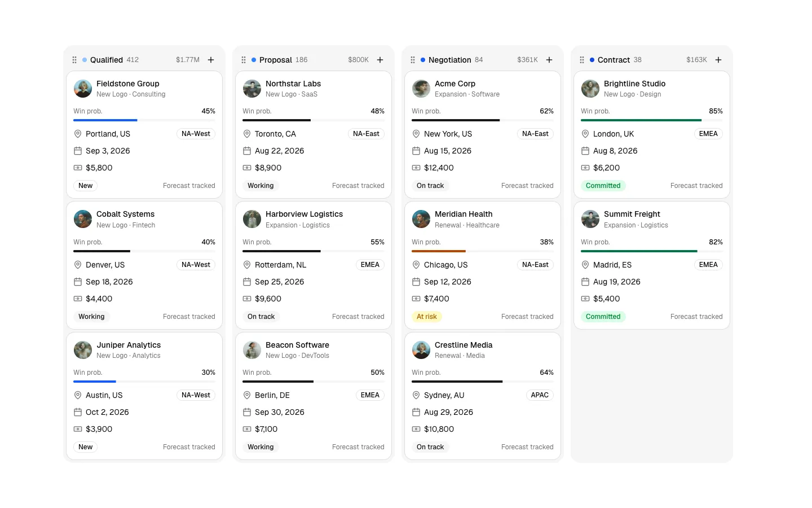This screenshot has width=812, height=508.
Task: Click the location pin beside Portland, US
Action: pos(78,134)
